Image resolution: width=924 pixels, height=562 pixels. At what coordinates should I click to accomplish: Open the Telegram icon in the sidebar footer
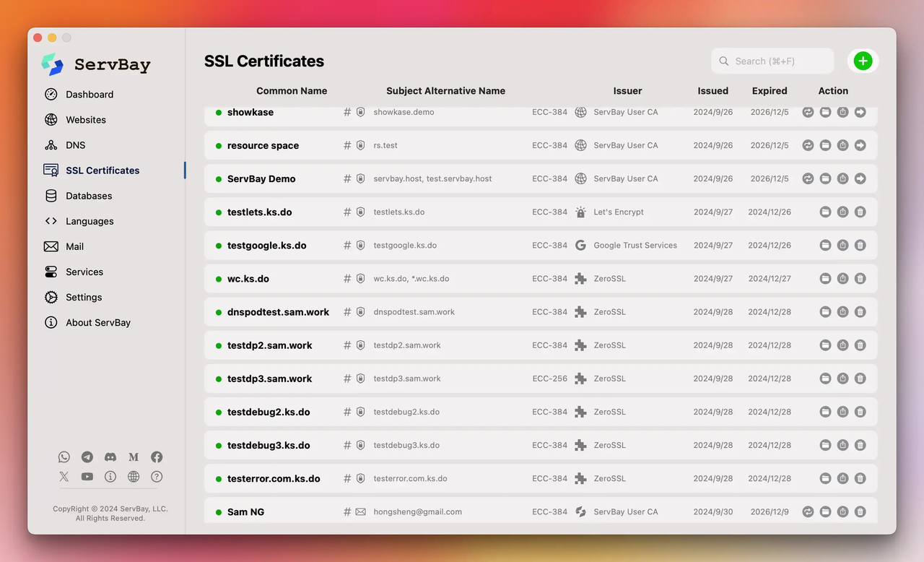click(x=87, y=457)
